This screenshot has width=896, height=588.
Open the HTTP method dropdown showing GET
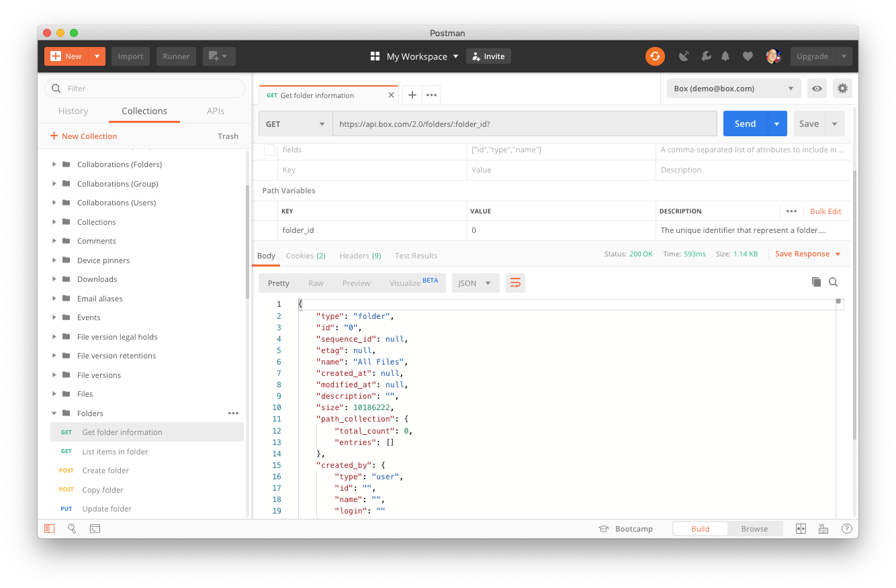[295, 124]
